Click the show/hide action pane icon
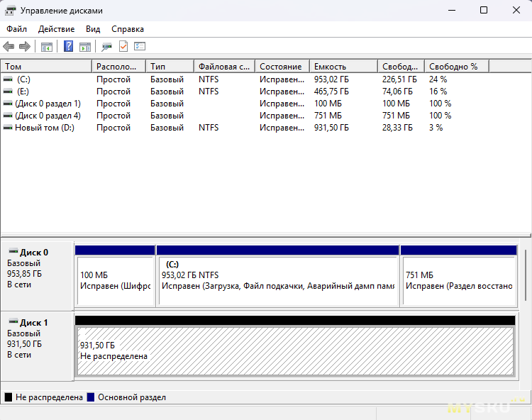The height and width of the screenshot is (420, 532). click(x=85, y=47)
